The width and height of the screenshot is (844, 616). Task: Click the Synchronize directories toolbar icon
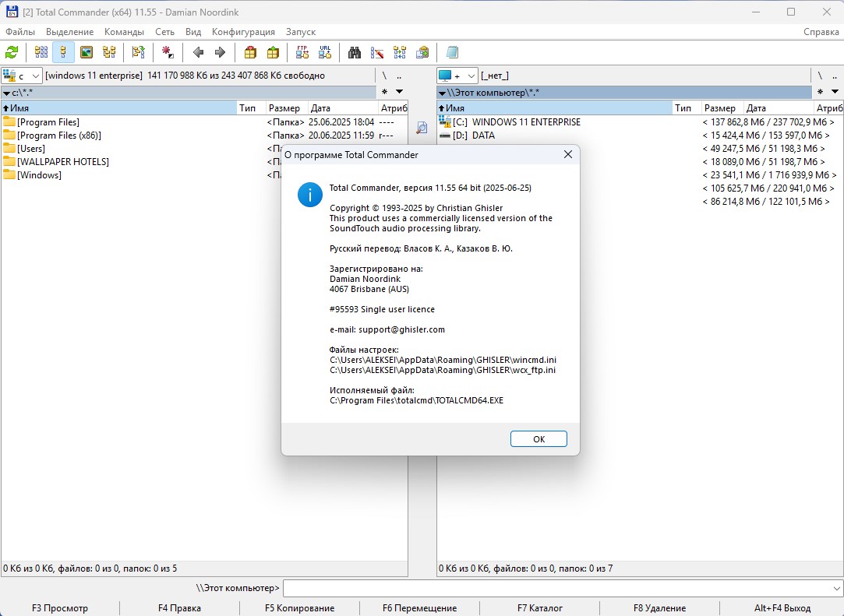pos(400,52)
